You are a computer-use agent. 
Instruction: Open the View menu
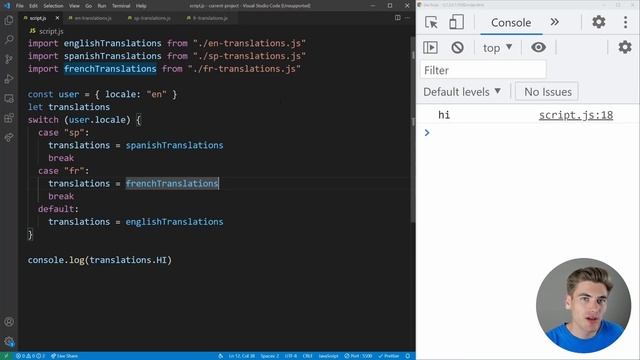click(74, 6)
